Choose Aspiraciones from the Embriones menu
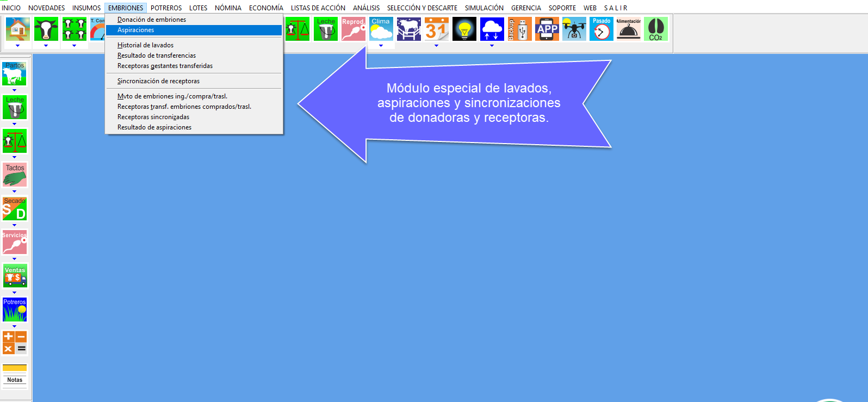This screenshot has width=868, height=402. pyautogui.click(x=194, y=30)
